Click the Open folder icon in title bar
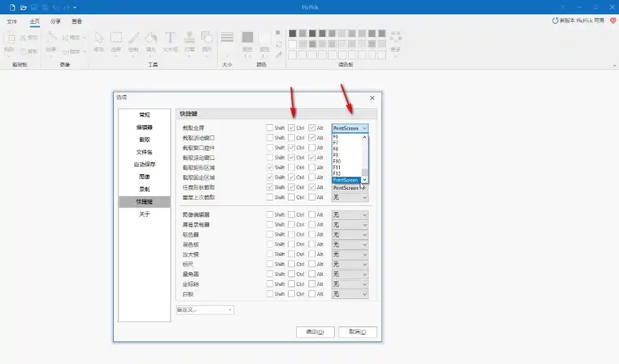The height and width of the screenshot is (364, 619). 23,7
